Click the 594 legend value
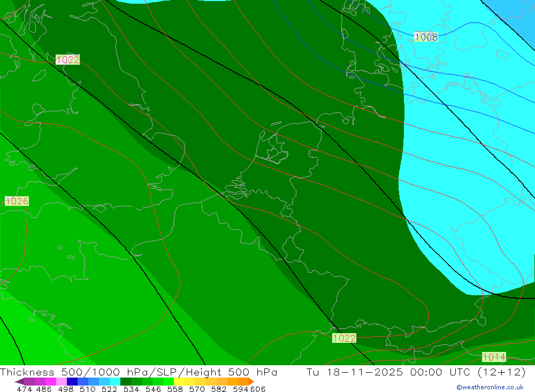 coord(240,389)
